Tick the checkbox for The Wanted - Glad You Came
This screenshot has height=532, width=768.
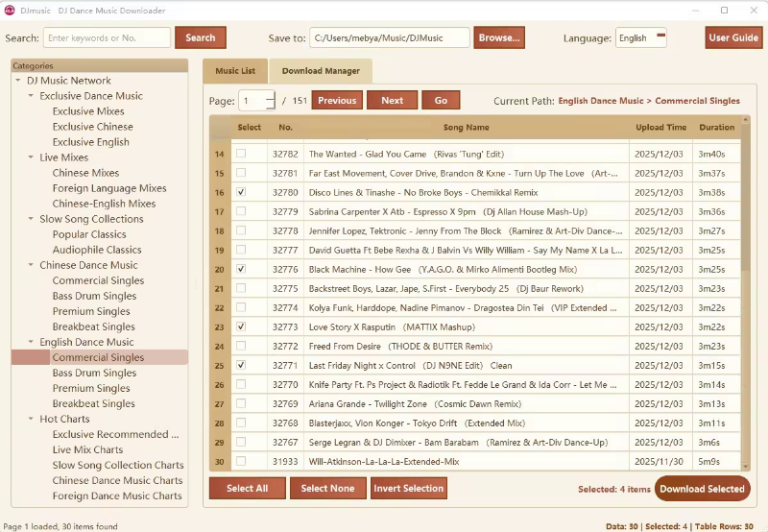click(241, 154)
